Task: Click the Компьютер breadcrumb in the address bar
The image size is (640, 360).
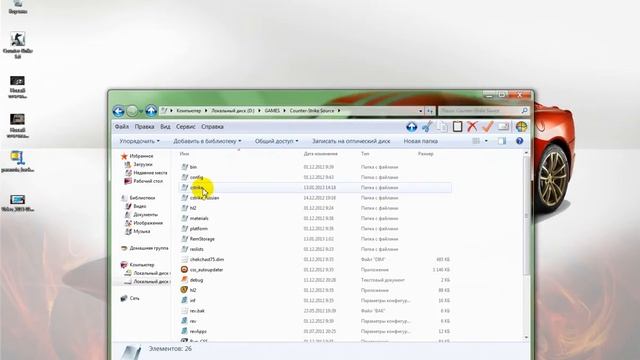Action: 189,111
